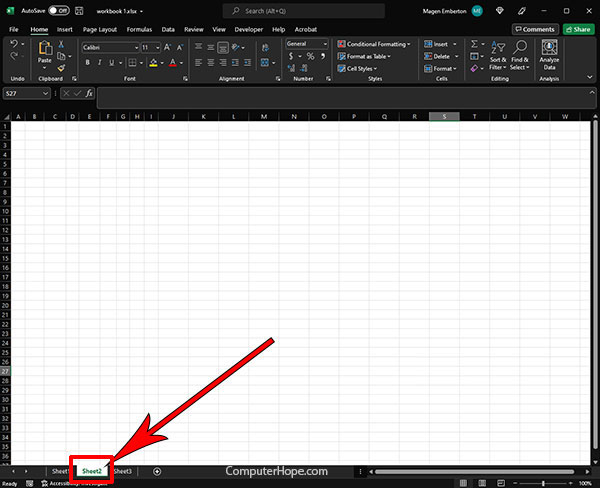The width and height of the screenshot is (600, 488).
Task: Click the Cut scissors icon
Action: pyautogui.click(x=61, y=44)
